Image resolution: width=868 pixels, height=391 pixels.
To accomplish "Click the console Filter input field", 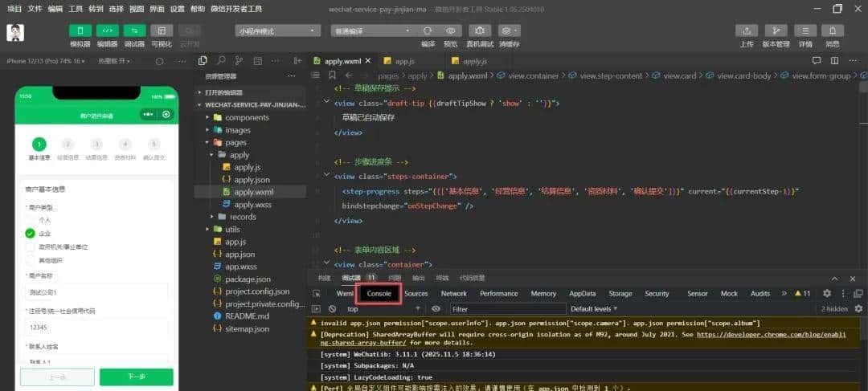I will point(508,309).
